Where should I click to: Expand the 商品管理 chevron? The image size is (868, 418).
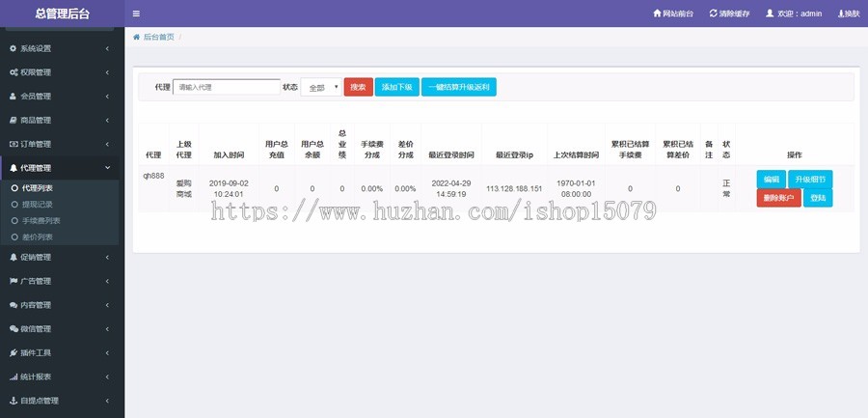(107, 121)
